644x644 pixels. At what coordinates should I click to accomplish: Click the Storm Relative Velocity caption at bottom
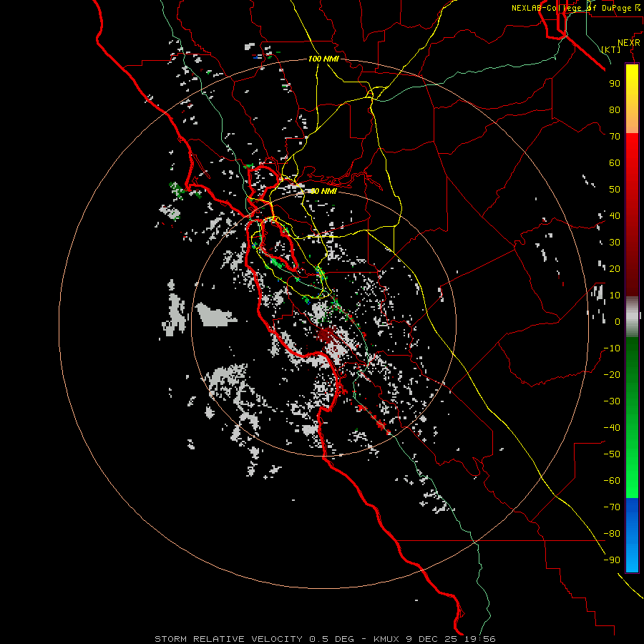tap(325, 639)
